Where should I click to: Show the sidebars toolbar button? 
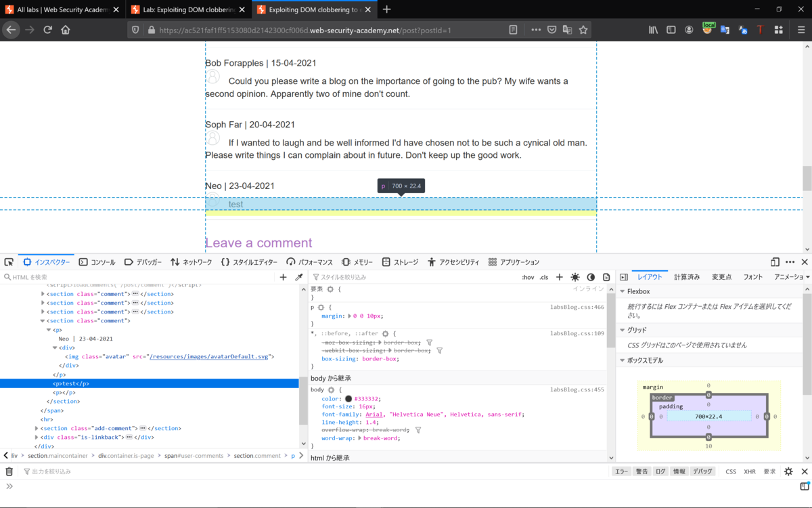point(671,30)
